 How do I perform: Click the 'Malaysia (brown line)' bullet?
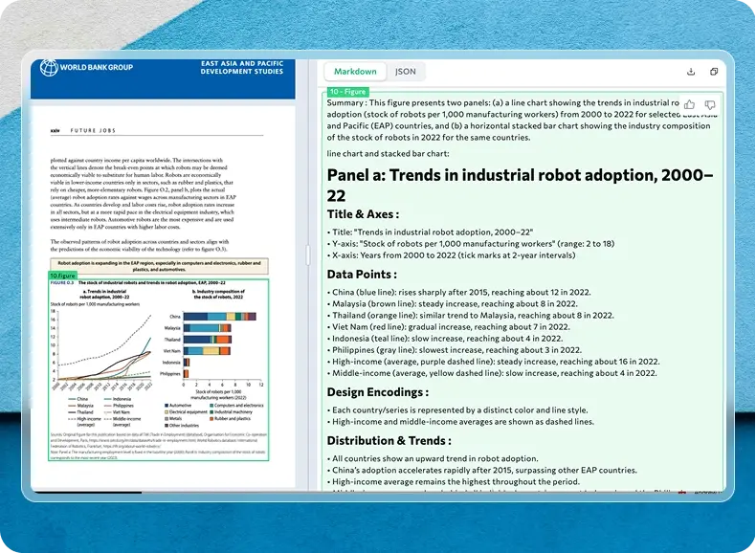click(x=453, y=303)
